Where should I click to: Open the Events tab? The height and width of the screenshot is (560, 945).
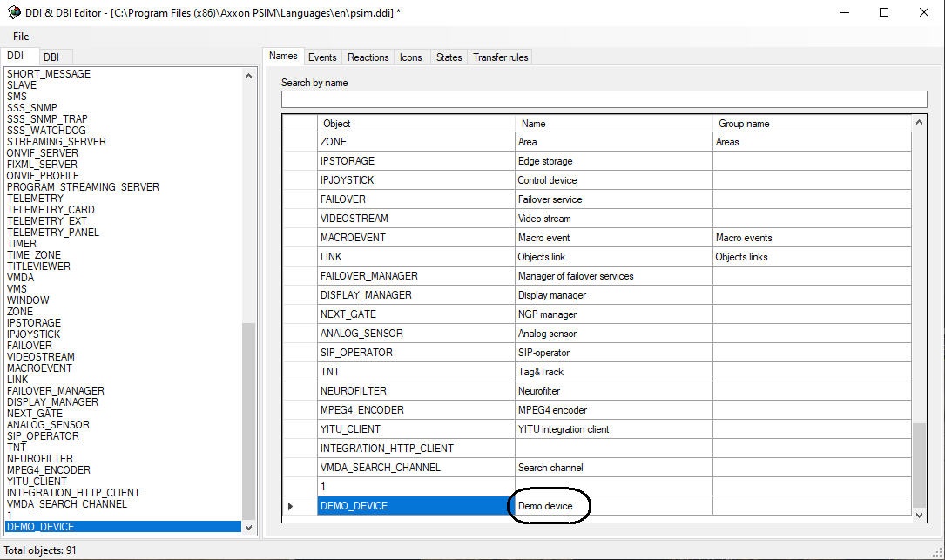(321, 57)
